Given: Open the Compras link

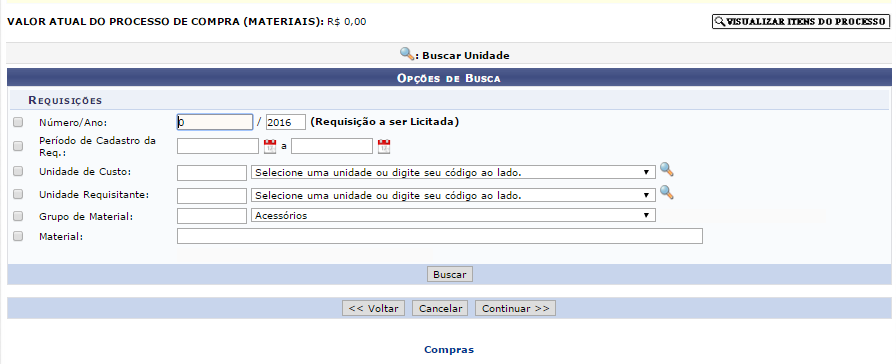Looking at the screenshot, I should point(449,350).
